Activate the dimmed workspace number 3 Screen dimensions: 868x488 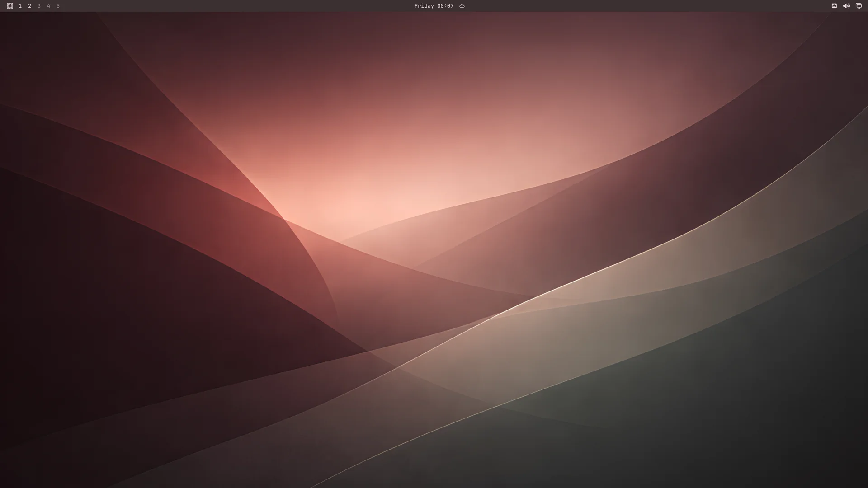pos(39,6)
